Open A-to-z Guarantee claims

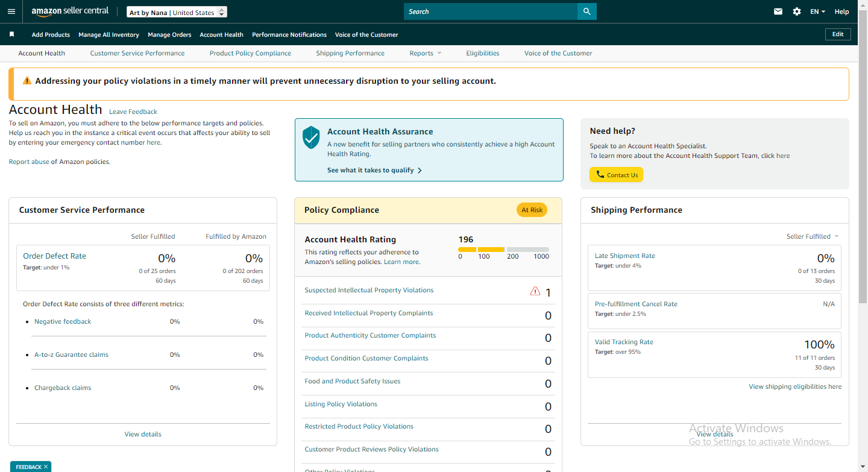point(71,354)
